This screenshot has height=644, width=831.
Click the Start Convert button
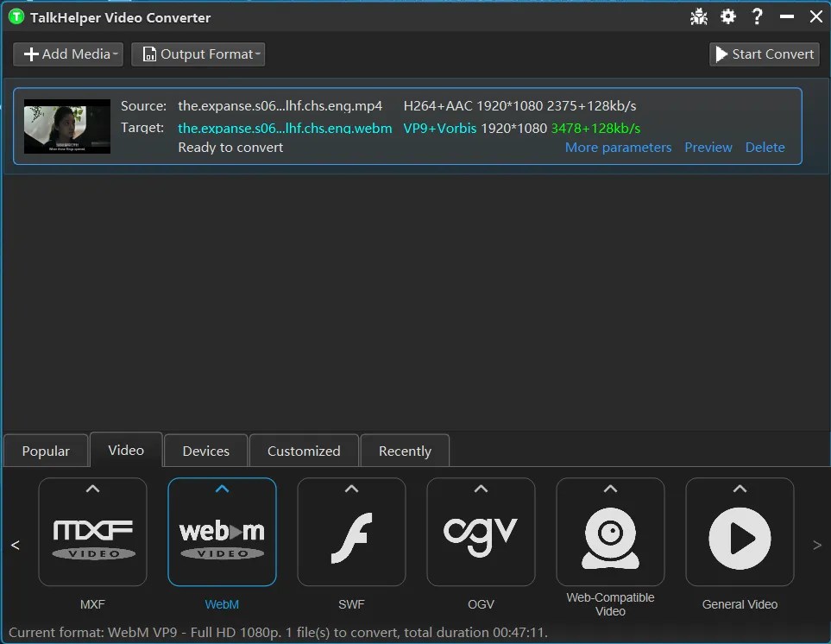coord(764,54)
